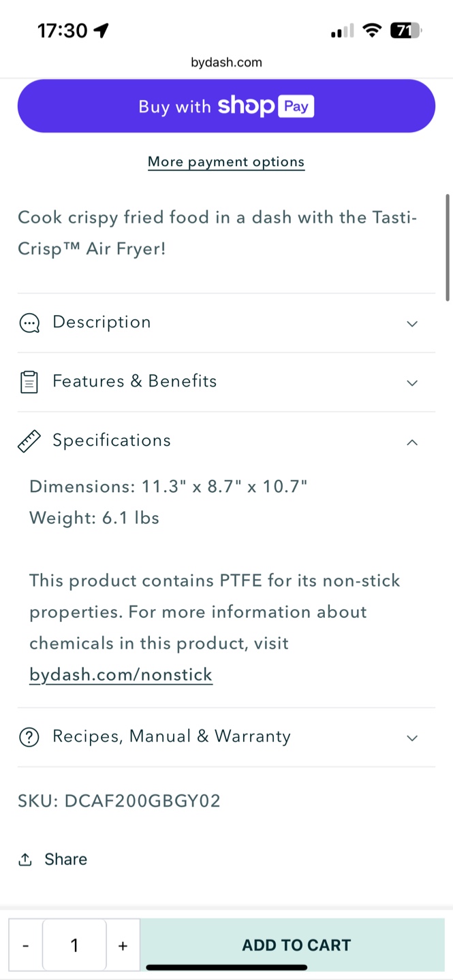Image resolution: width=453 pixels, height=980 pixels.
Task: Tap the quantity input field
Action: click(x=74, y=945)
